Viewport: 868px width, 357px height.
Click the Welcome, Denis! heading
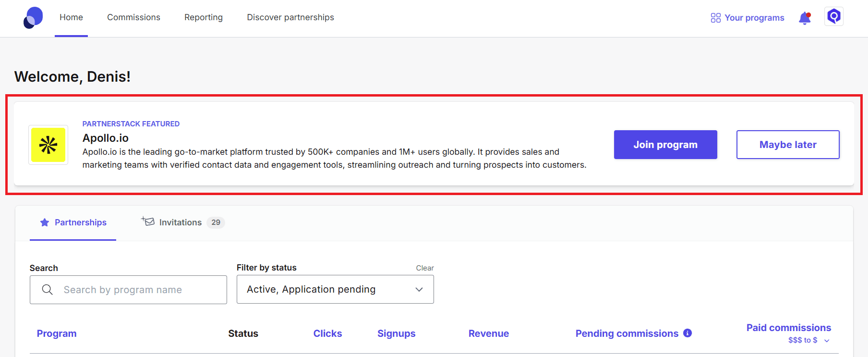pos(72,77)
